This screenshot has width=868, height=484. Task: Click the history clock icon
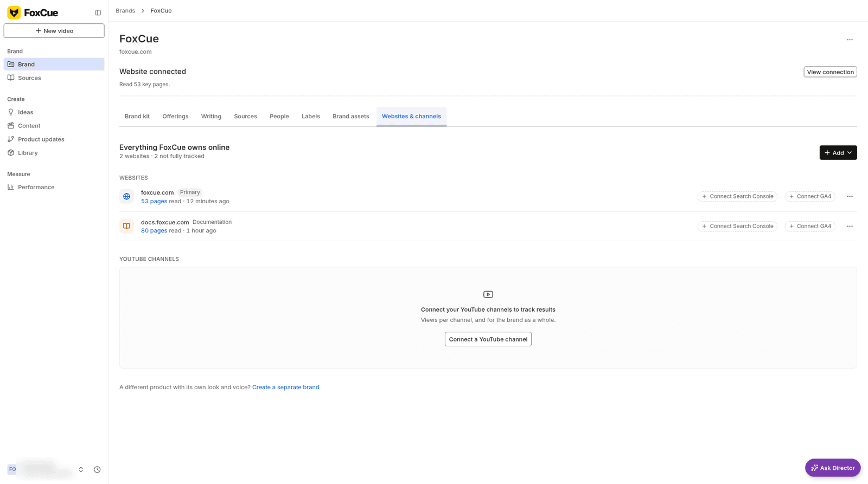click(97, 469)
